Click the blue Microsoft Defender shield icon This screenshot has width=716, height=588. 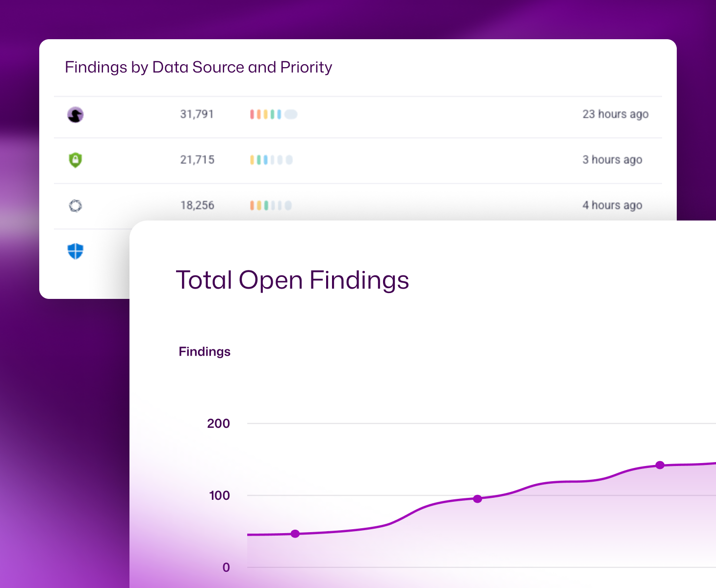pos(75,251)
